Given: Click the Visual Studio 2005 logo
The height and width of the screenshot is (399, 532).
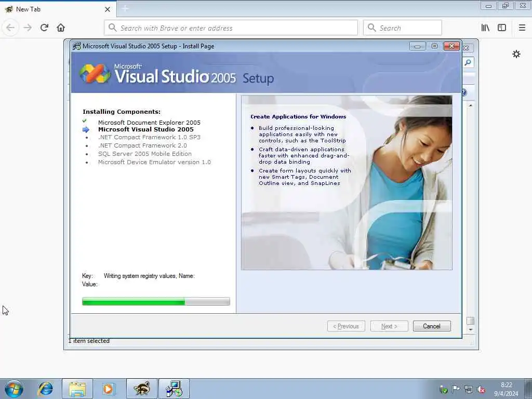Looking at the screenshot, I should (x=95, y=73).
